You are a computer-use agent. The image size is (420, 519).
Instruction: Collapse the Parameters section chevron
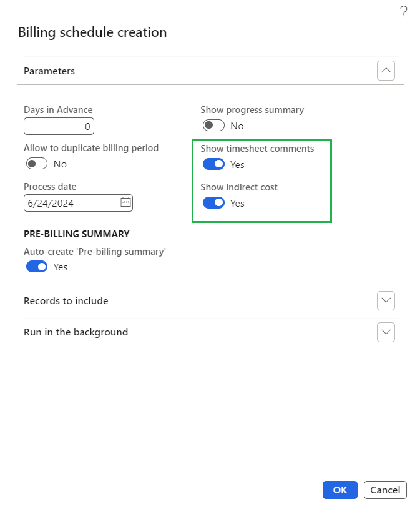pyautogui.click(x=386, y=71)
